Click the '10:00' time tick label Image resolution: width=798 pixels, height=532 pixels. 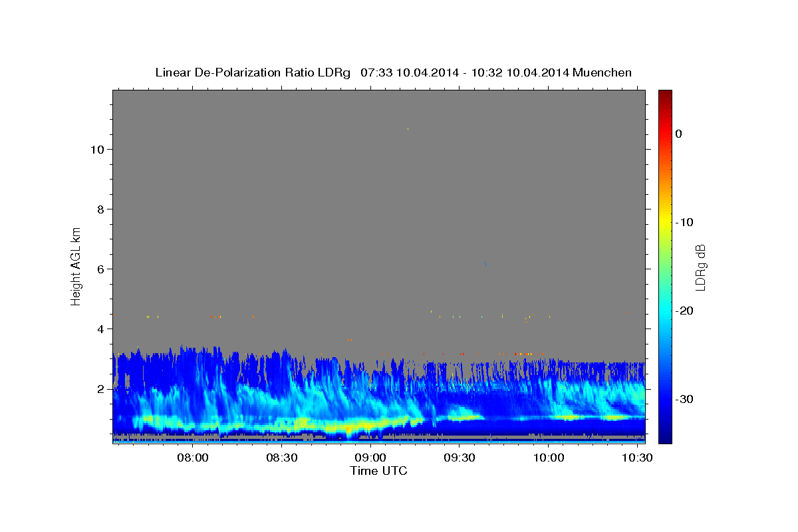549,458
